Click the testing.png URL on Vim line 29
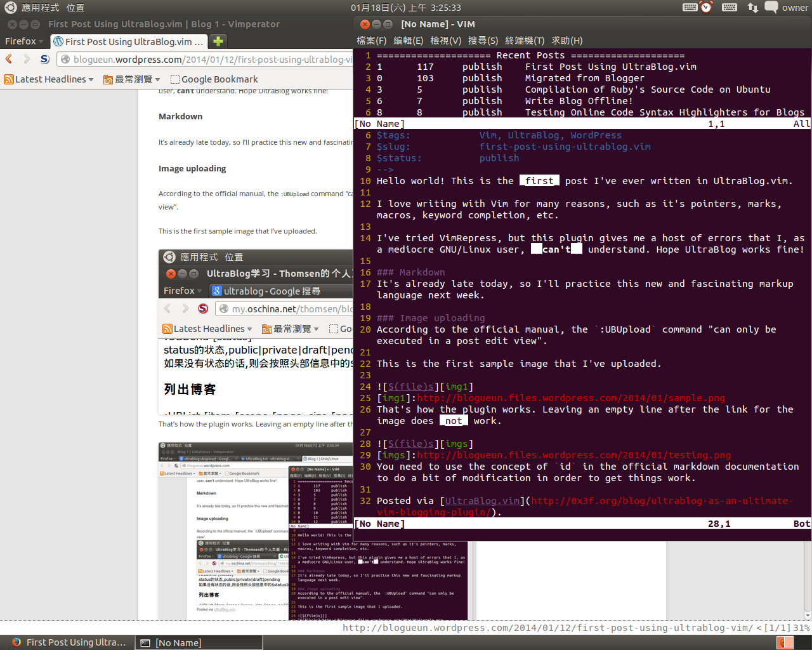Viewport: 812px width, 650px height. tap(573, 455)
